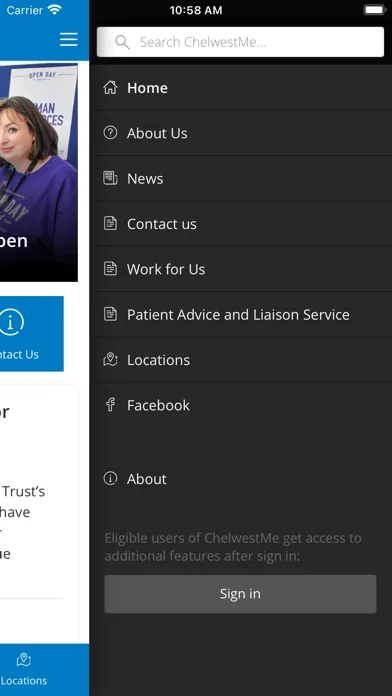Click the Facebook logo icon

pyautogui.click(x=110, y=404)
